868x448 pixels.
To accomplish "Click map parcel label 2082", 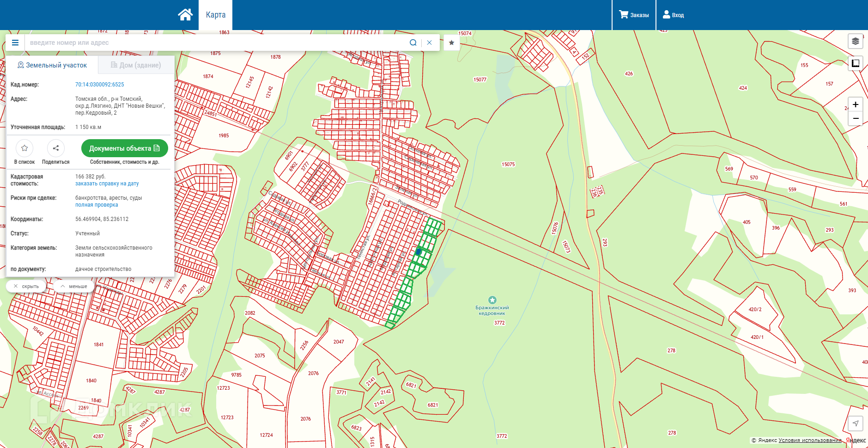I will (x=250, y=313).
